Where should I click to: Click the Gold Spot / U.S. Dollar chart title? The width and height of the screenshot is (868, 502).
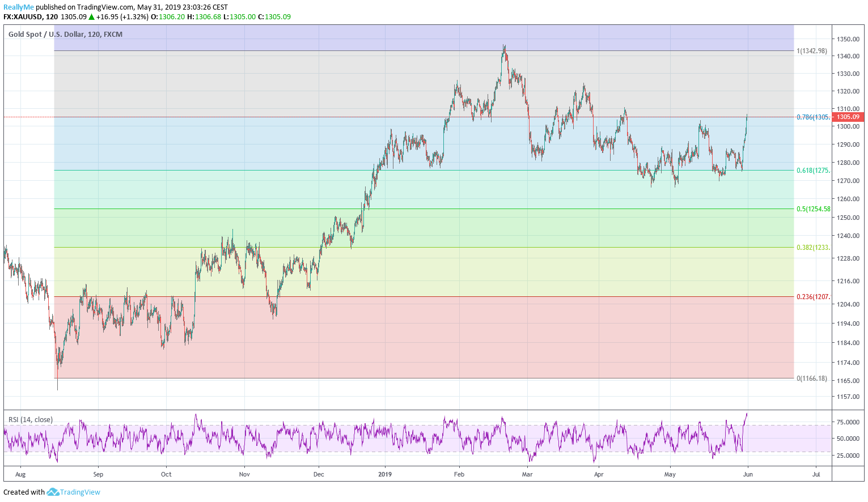point(65,35)
